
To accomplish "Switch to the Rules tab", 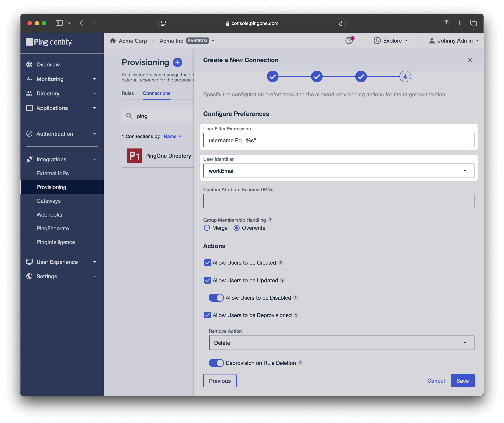I will pos(128,93).
